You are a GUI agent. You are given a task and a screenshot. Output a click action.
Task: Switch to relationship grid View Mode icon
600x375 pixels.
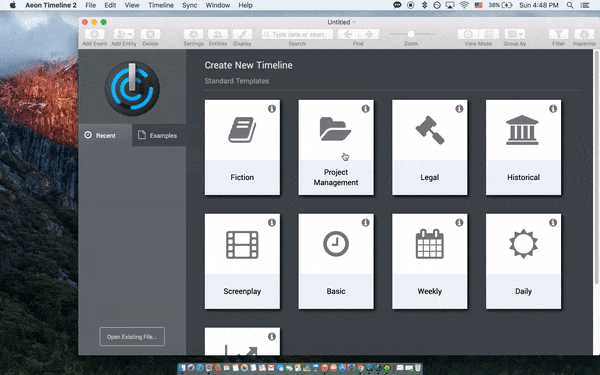coord(489,34)
